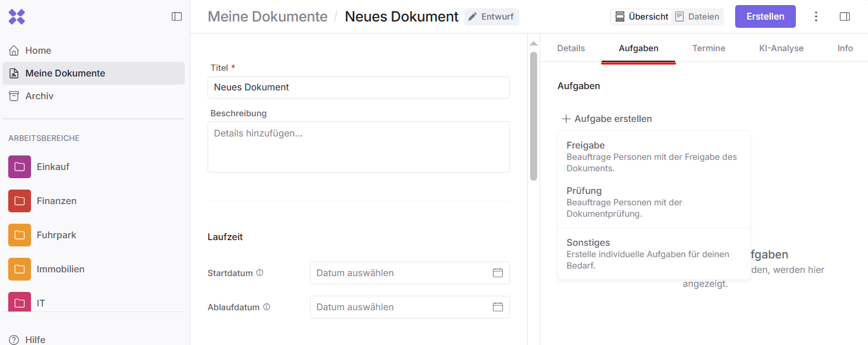Open the Finanzen workspace folder
The height and width of the screenshot is (345, 868).
click(x=56, y=201)
